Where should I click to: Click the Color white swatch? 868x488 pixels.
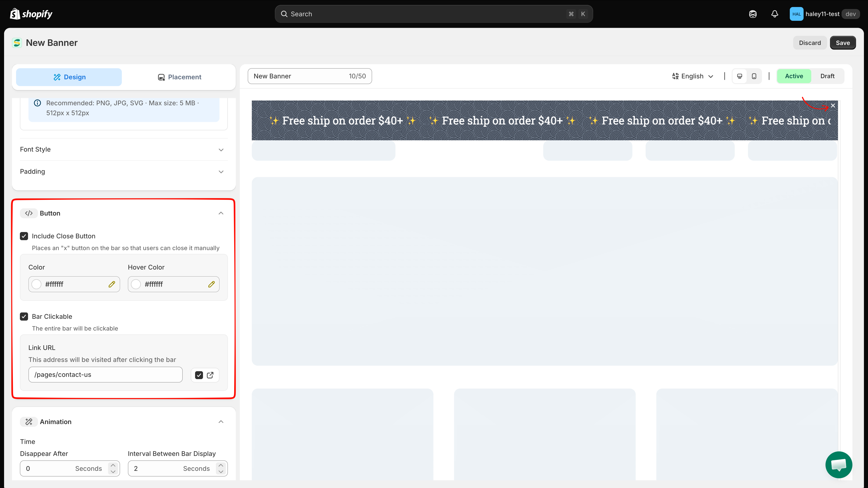36,284
